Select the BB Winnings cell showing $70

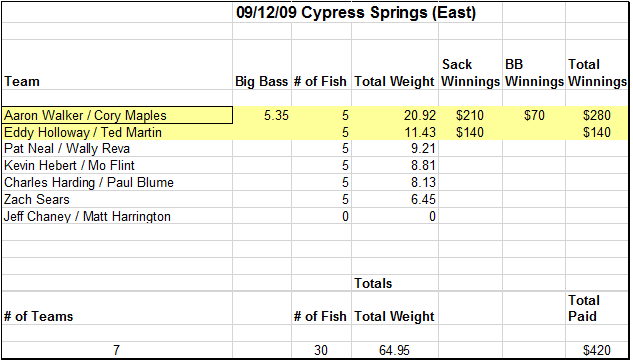pyautogui.click(x=534, y=115)
